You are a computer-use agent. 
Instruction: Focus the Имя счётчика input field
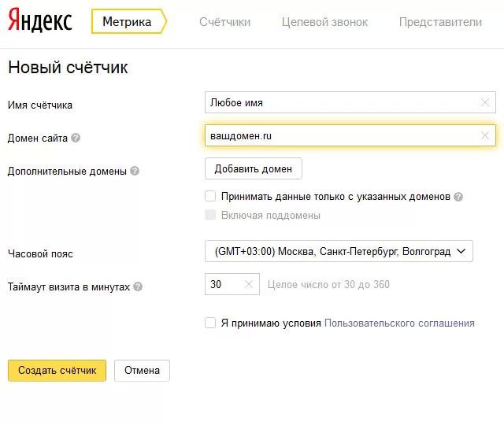[x=350, y=102]
